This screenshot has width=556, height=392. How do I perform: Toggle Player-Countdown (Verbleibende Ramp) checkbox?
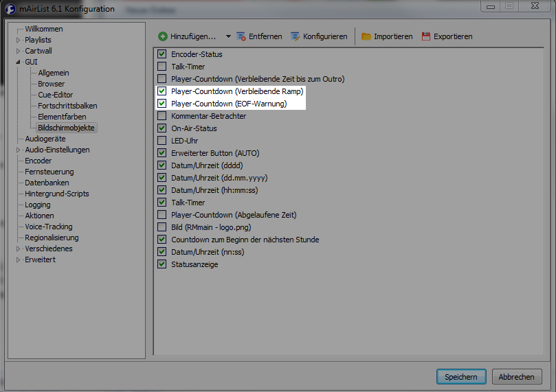pyautogui.click(x=162, y=91)
